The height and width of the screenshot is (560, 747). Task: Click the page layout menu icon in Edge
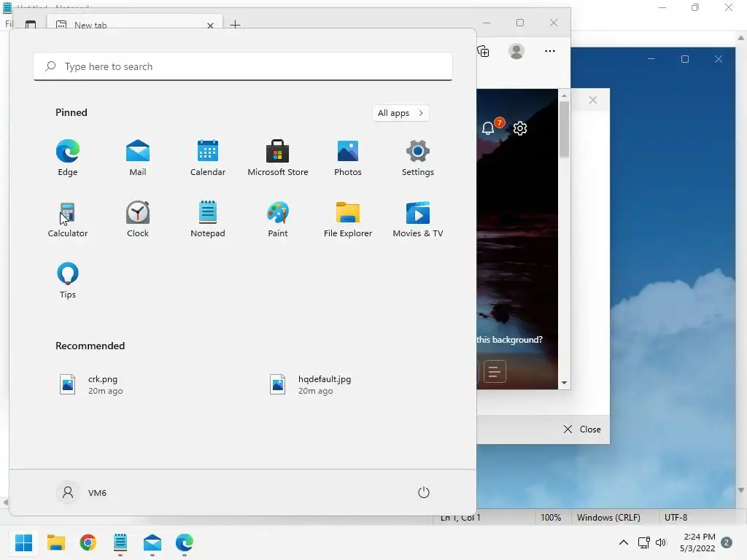click(495, 371)
